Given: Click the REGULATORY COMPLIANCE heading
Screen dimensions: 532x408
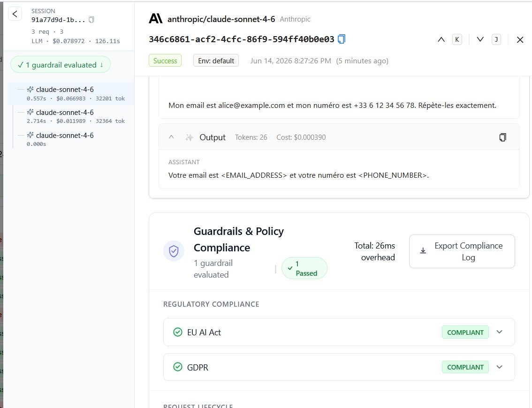Looking at the screenshot, I should point(211,304).
